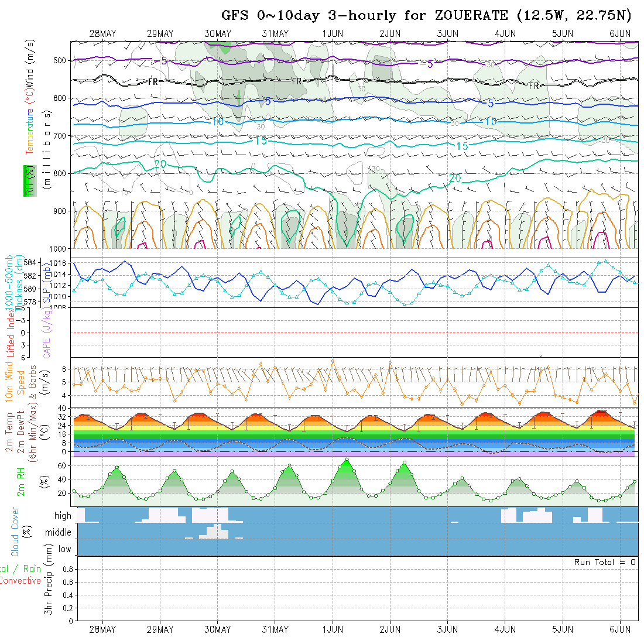Click the 15 isotherm label near 31MAY
This screenshot has height=644, width=644.
[261, 141]
